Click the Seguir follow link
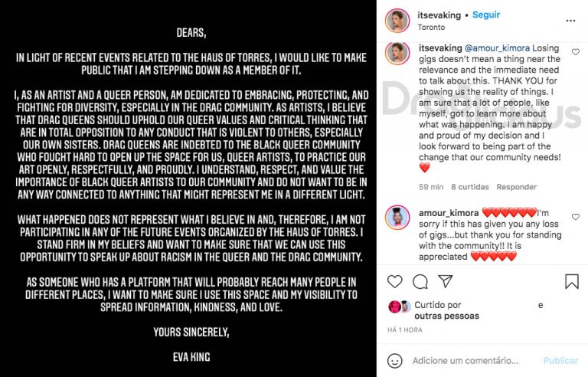 coord(486,15)
